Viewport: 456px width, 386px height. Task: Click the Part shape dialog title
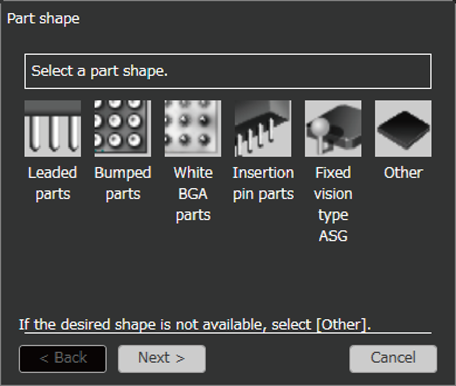coord(43,18)
